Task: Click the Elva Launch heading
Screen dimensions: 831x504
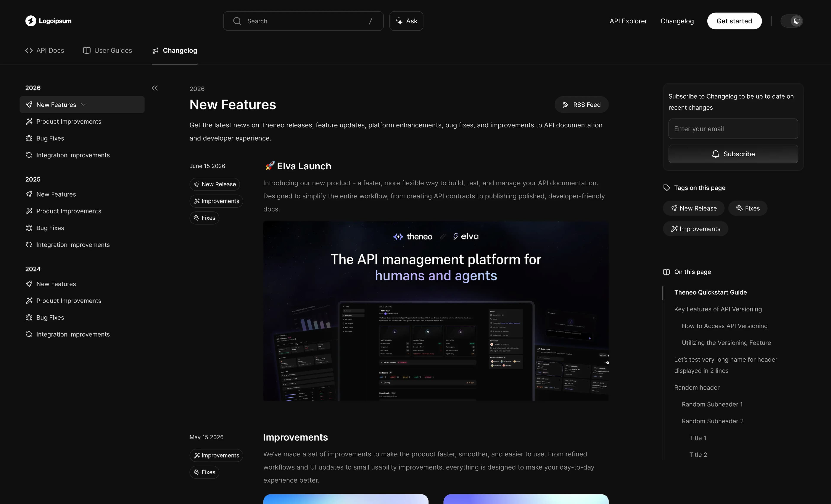Action: tap(298, 166)
